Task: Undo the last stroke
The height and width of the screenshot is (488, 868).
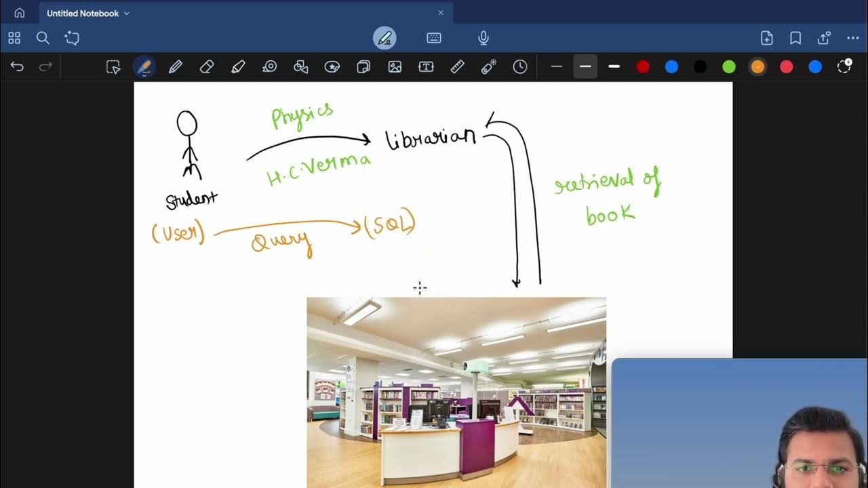Action: click(17, 66)
